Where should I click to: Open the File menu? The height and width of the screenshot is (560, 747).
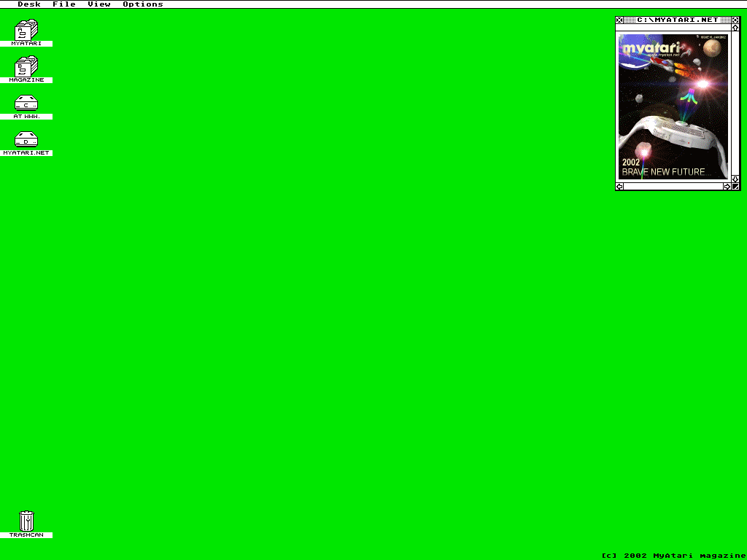64,4
